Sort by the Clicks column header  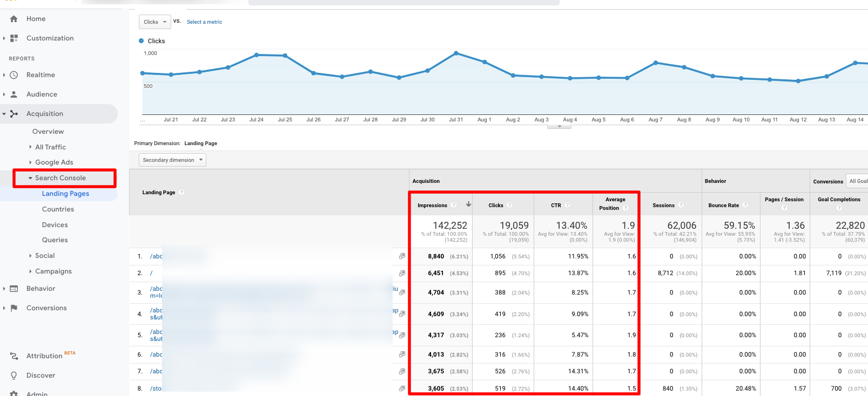(496, 206)
